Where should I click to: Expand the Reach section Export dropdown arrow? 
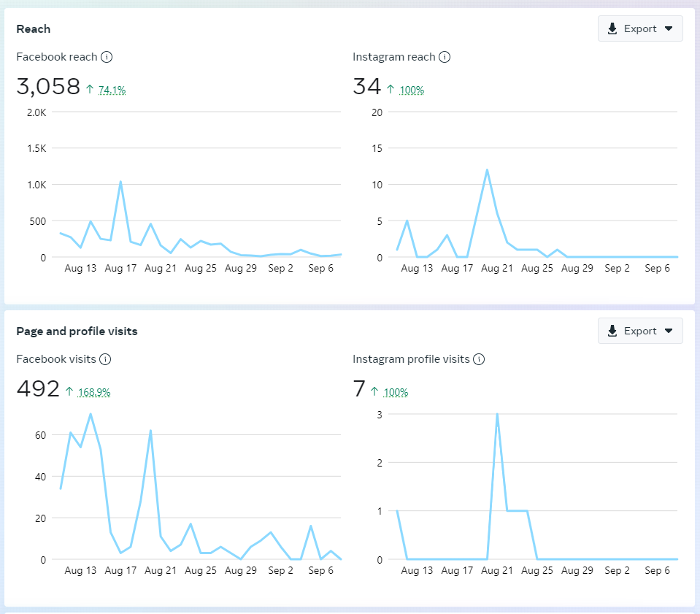pos(669,29)
